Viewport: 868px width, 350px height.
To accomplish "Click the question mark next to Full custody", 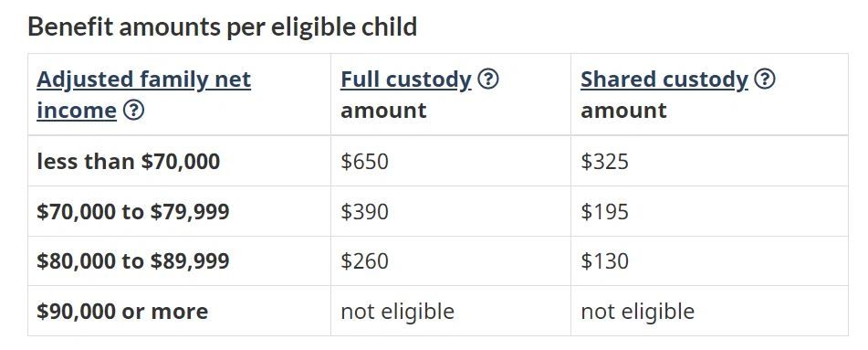I will point(487,80).
